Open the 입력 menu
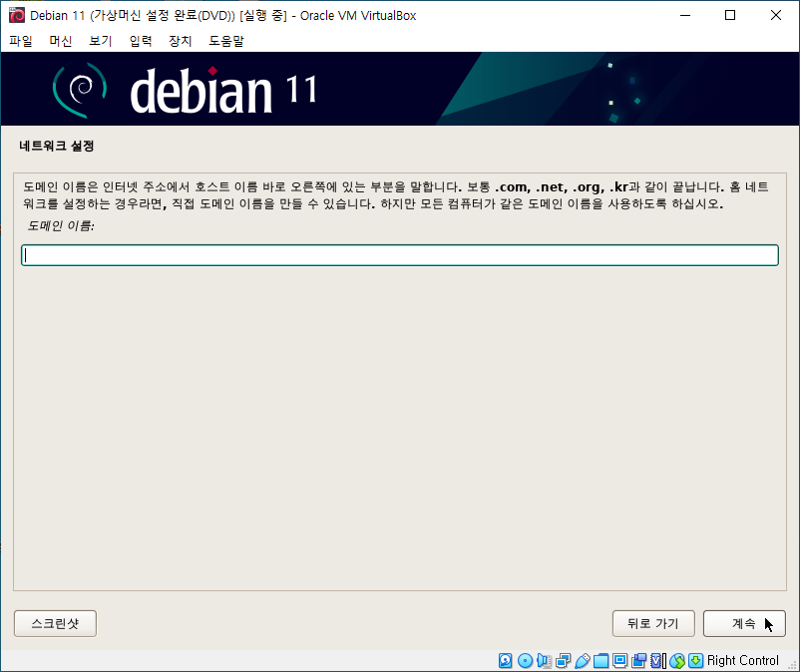The height and width of the screenshot is (672, 800). pos(141,41)
